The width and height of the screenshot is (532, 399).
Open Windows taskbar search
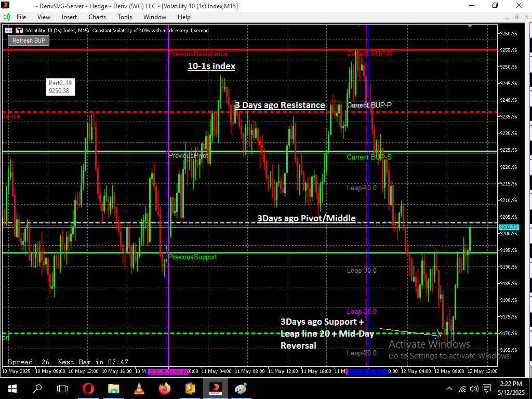(x=37, y=388)
